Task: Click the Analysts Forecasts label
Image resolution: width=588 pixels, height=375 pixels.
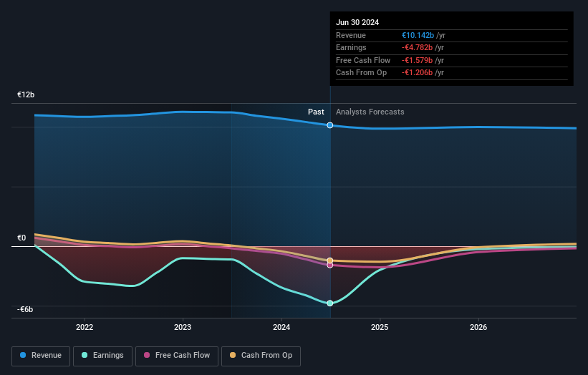Action: (x=370, y=112)
